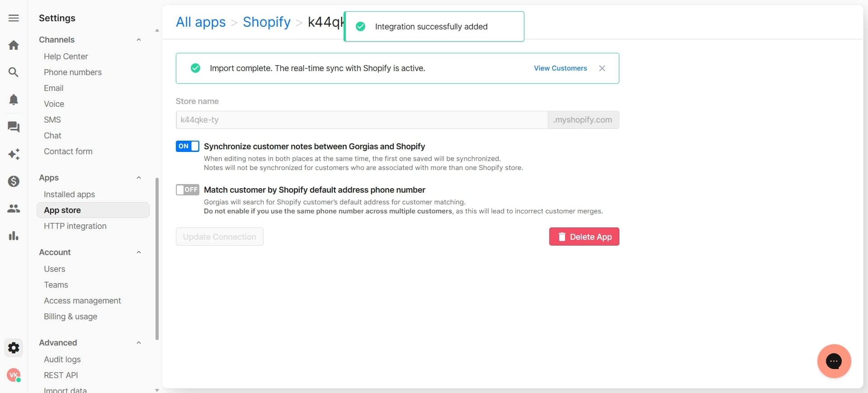Open Installed apps in sidebar
The width and height of the screenshot is (868, 393).
click(69, 194)
